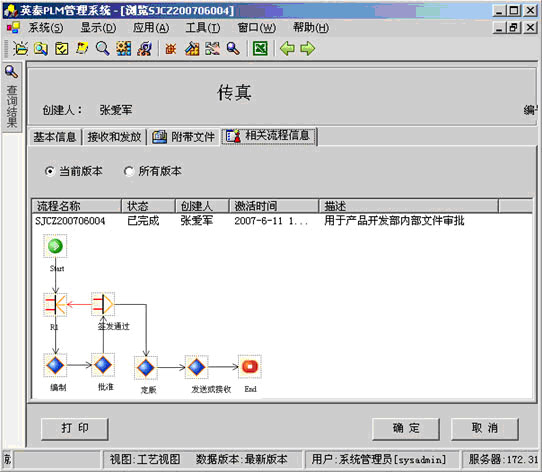542x472 pixels.
Task: Select the red End node in workflow
Action: click(x=250, y=367)
